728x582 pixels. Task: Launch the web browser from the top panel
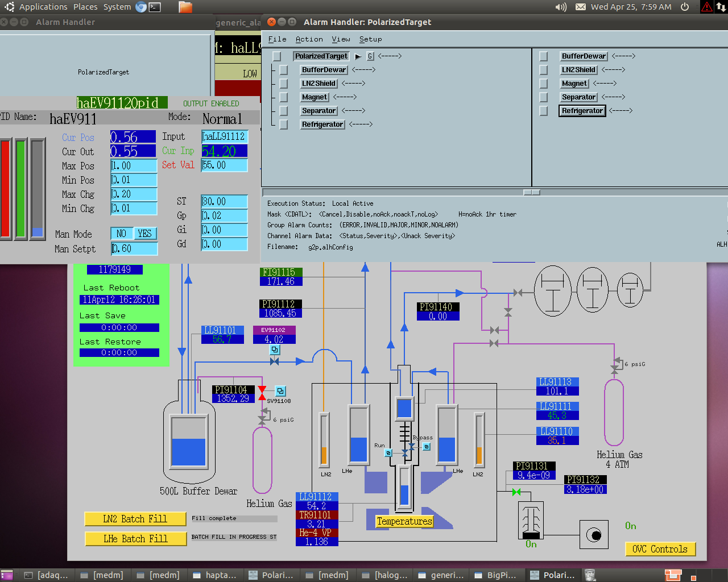click(140, 7)
